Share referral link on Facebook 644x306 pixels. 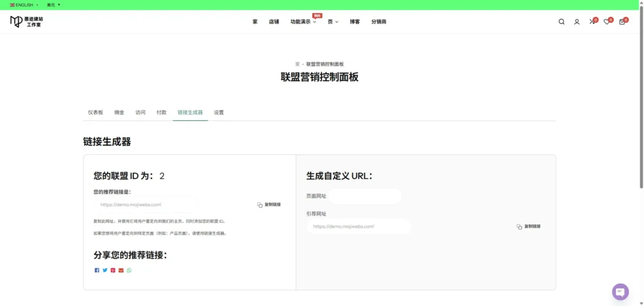(x=97, y=270)
